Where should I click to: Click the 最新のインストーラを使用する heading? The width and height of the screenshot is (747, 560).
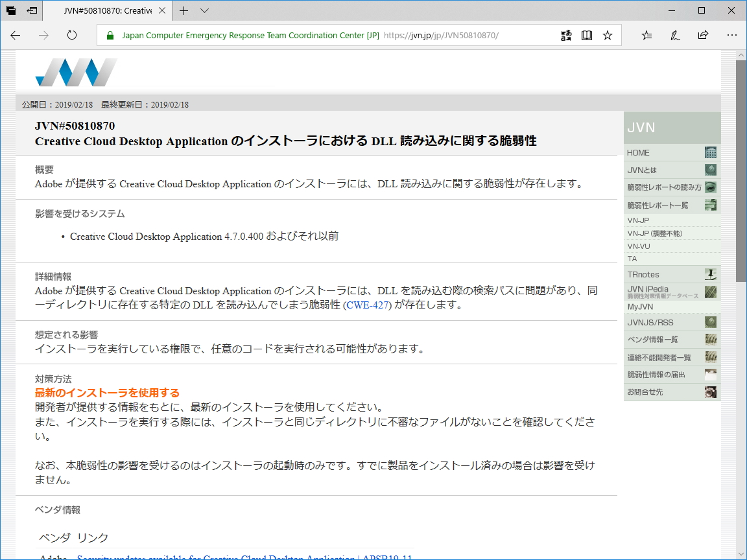(x=107, y=393)
